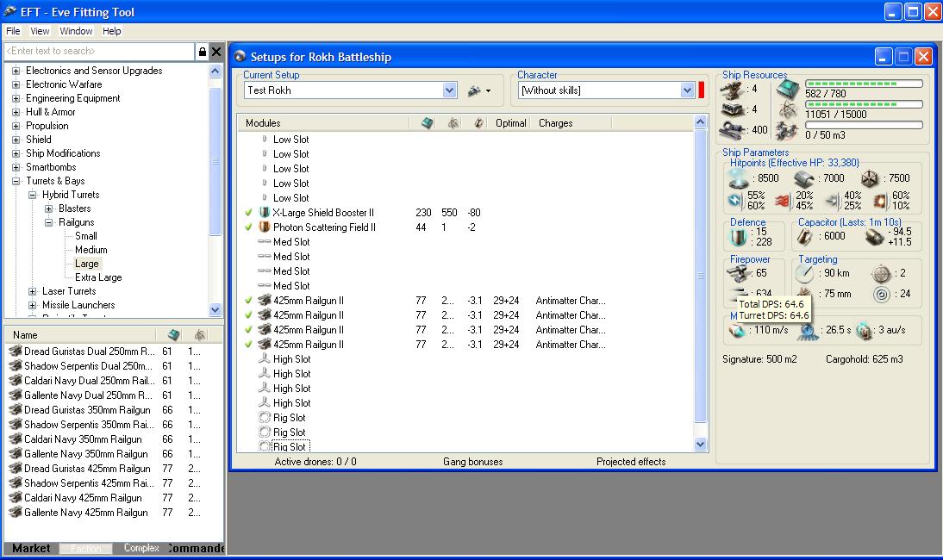Click the targeting range icon showing 90 km
Screen dimensions: 943x560
[804, 274]
